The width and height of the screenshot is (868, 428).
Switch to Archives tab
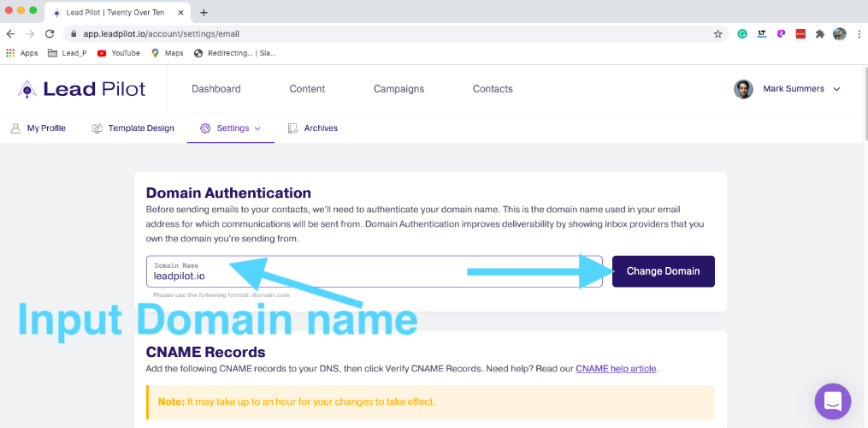(312, 128)
